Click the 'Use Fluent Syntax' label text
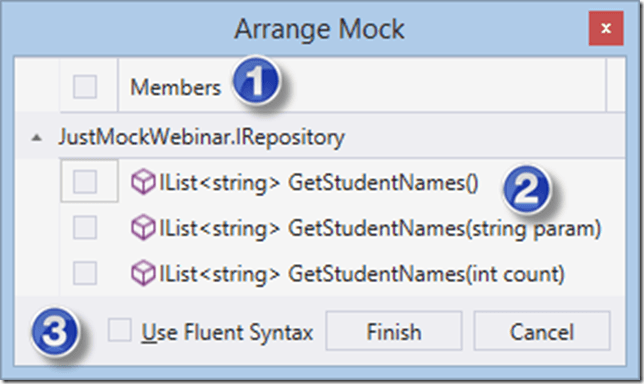 (x=227, y=332)
